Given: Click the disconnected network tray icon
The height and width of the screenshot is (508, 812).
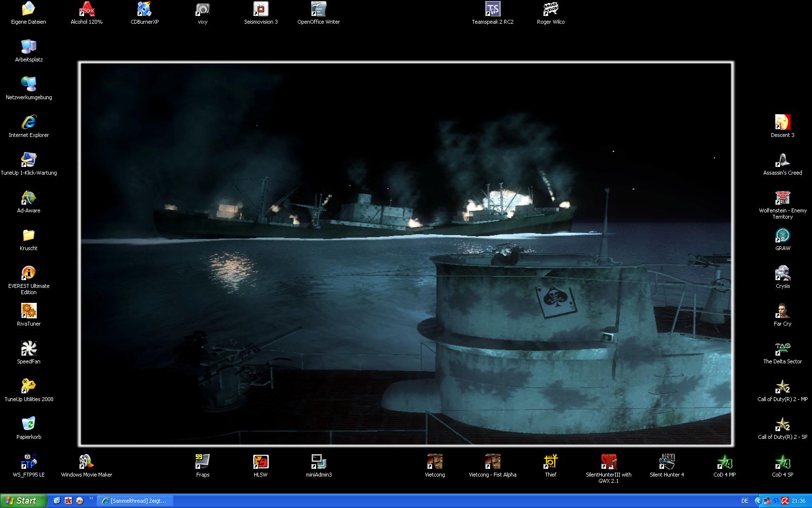Looking at the screenshot, I should (x=767, y=501).
